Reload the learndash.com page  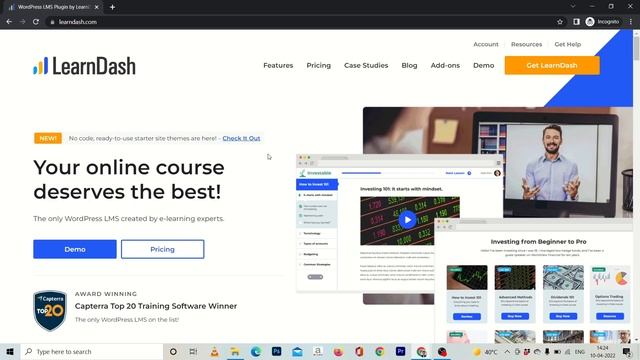tap(36, 22)
